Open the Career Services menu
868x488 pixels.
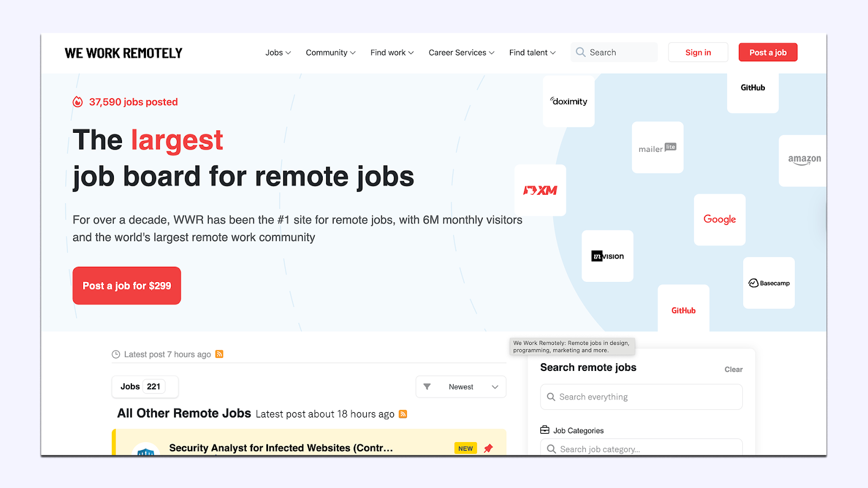pyautogui.click(x=461, y=53)
